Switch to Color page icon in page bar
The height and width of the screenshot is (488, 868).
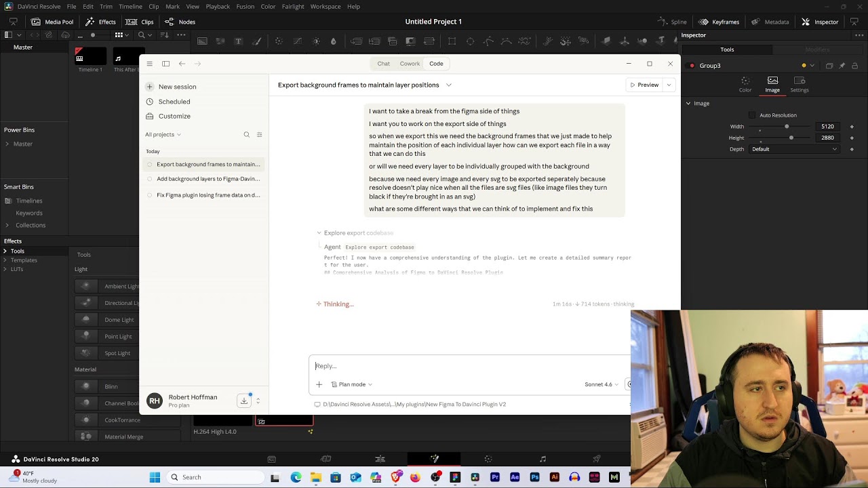point(488,459)
